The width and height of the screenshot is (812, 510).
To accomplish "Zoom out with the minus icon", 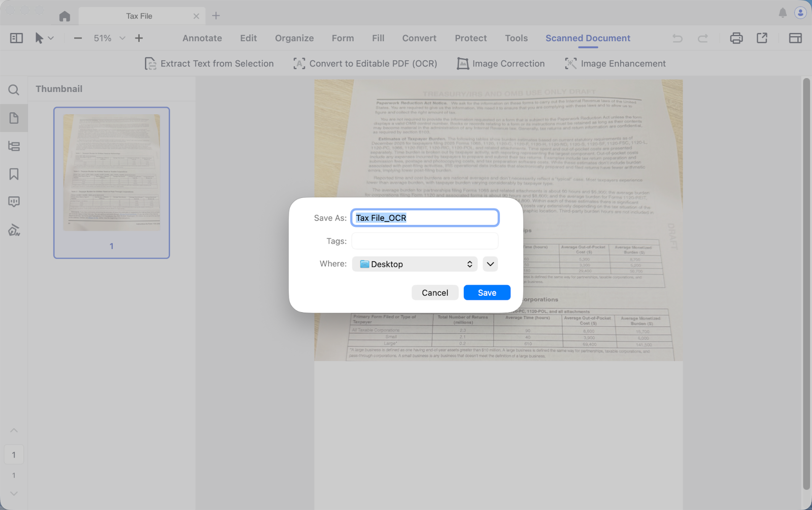I will 78,38.
